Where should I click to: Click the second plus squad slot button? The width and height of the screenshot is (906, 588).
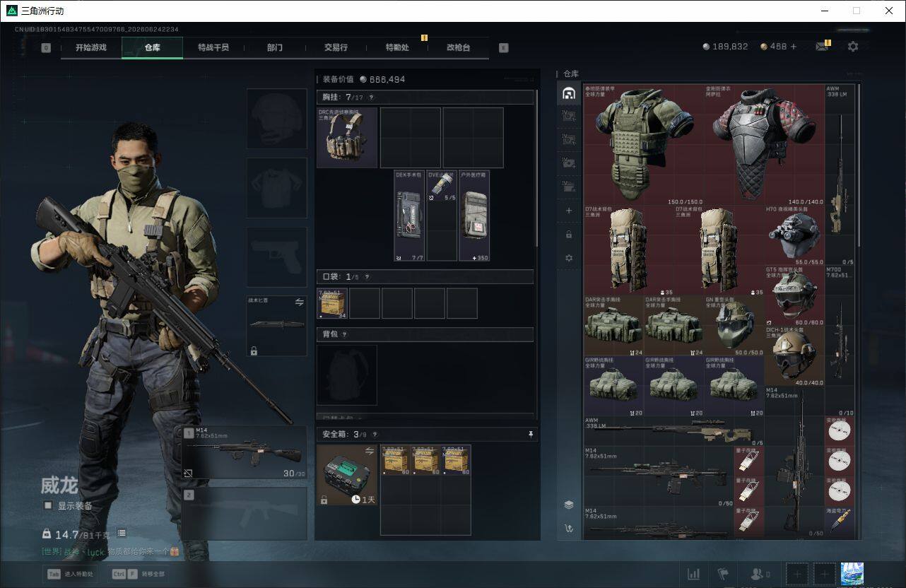click(824, 574)
